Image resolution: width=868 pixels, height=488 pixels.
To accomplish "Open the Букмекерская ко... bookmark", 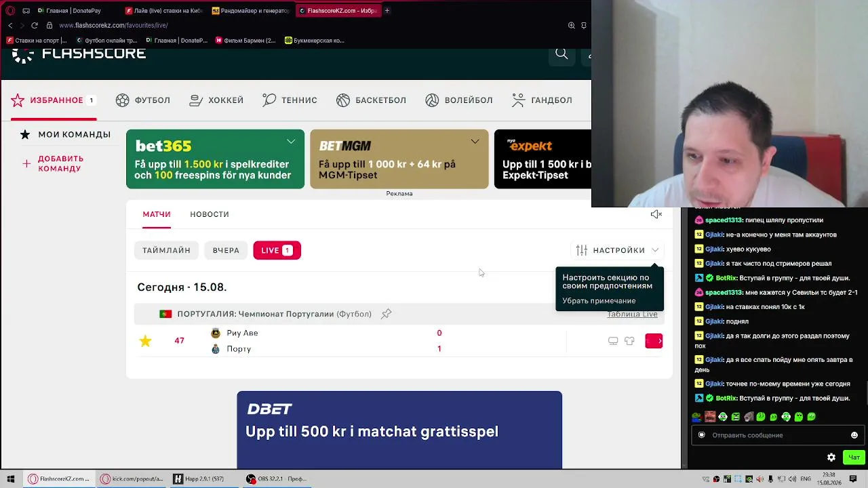I will coord(315,41).
